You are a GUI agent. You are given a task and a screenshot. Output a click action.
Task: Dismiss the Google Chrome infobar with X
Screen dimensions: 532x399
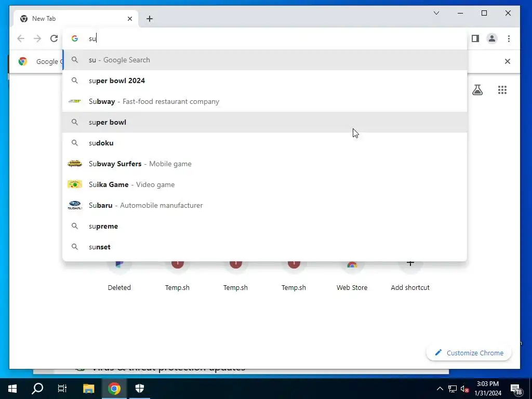(507, 61)
